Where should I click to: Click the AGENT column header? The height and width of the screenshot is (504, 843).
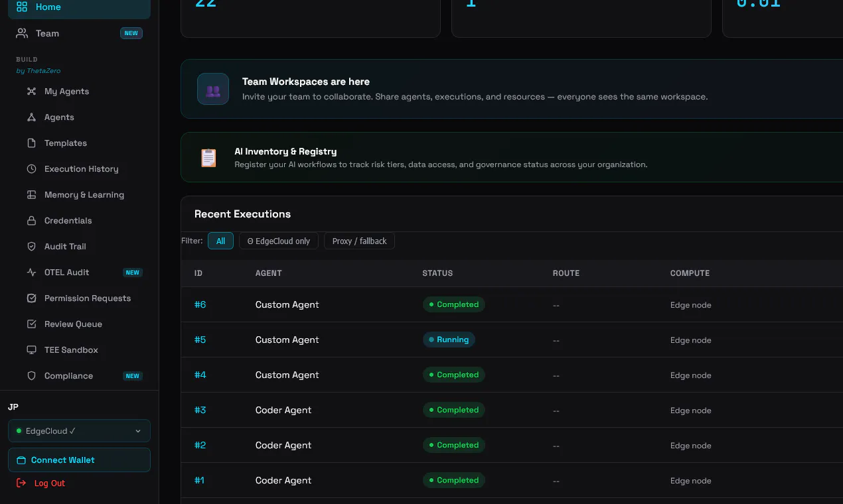269,273
